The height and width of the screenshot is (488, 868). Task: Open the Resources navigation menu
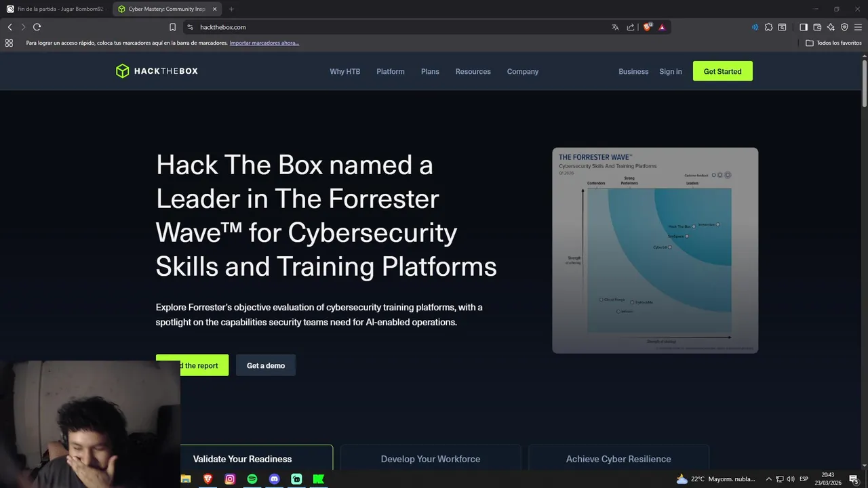point(473,71)
